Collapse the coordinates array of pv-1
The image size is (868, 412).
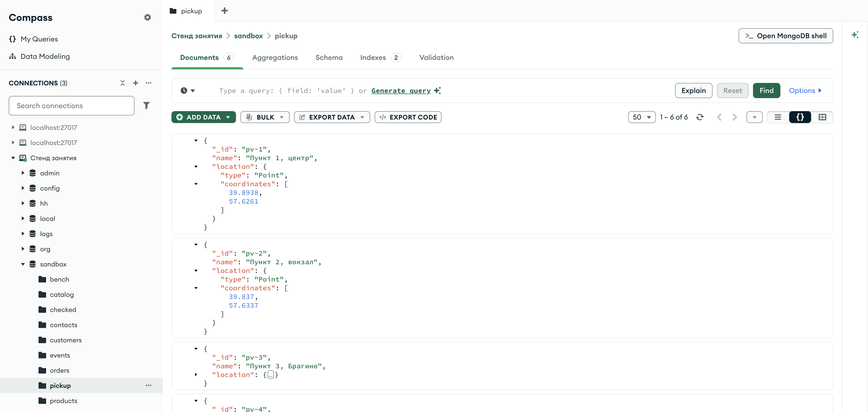click(x=196, y=184)
